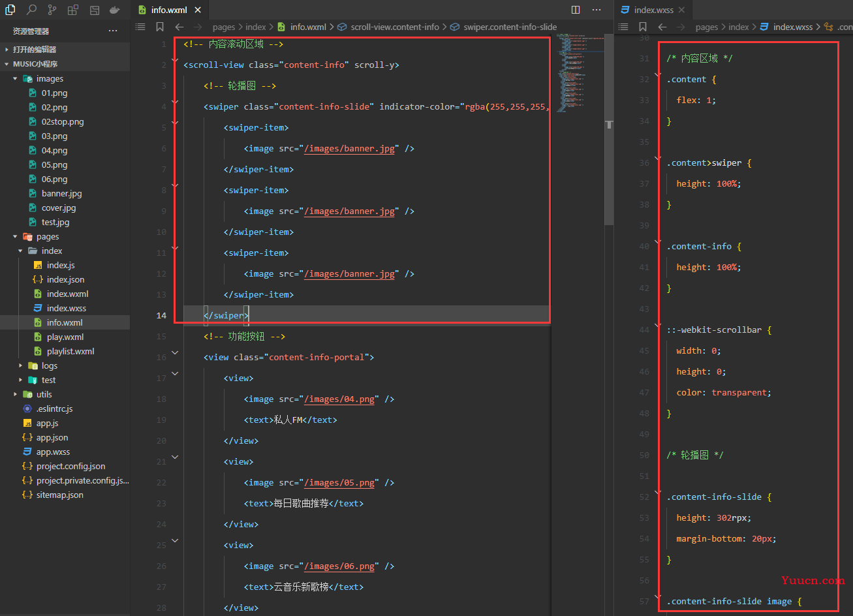Open banner.jpg in the file tree
Image resolution: width=853 pixels, height=616 pixels.
61,193
